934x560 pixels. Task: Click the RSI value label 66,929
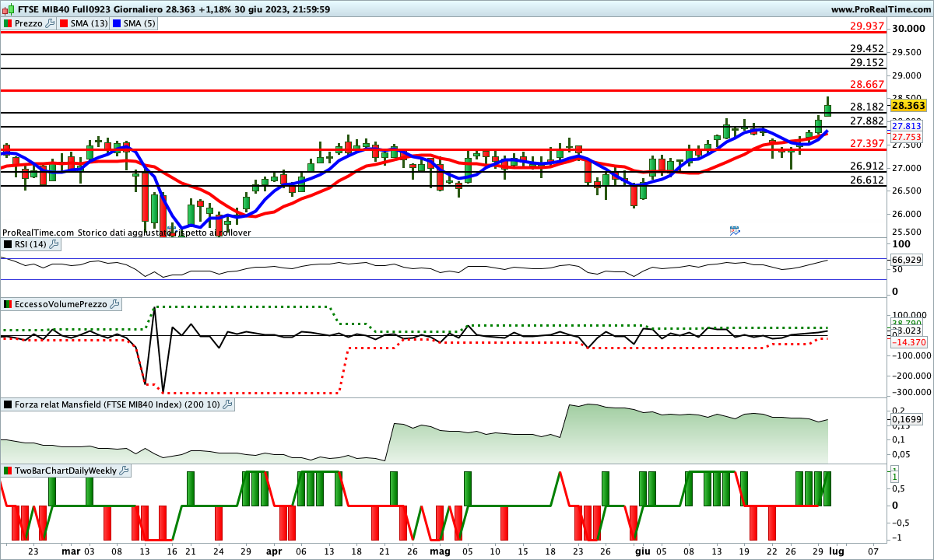tap(906, 259)
